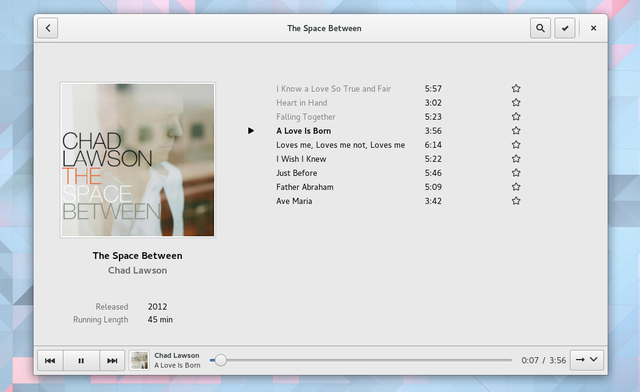This screenshot has width=640, height=392.
Task: Click the large album cover art
Action: pyautogui.click(x=138, y=160)
